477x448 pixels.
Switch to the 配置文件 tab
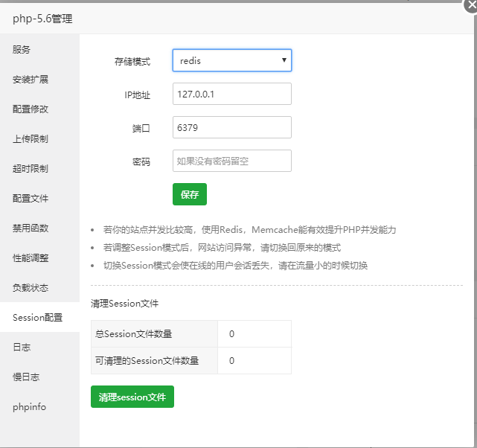pos(39,198)
